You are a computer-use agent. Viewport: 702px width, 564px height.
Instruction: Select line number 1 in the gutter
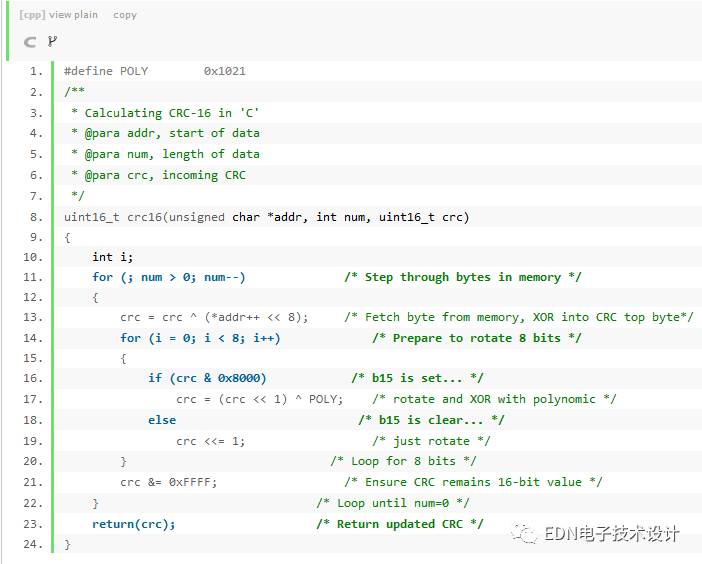coord(36,71)
